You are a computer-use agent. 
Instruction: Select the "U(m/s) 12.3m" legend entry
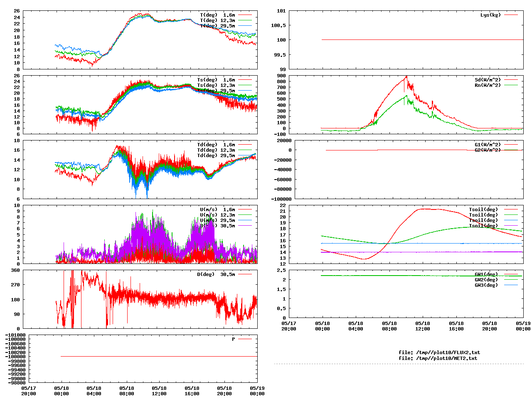217,215
